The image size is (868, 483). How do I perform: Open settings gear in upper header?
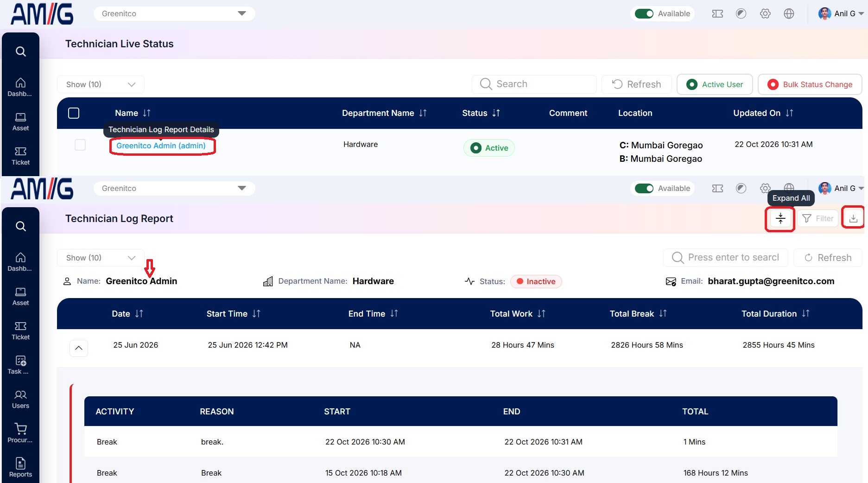765,14
